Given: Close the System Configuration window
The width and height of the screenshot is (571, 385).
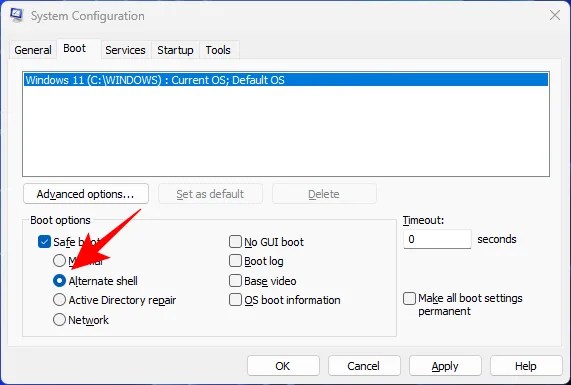Looking at the screenshot, I should 555,15.
